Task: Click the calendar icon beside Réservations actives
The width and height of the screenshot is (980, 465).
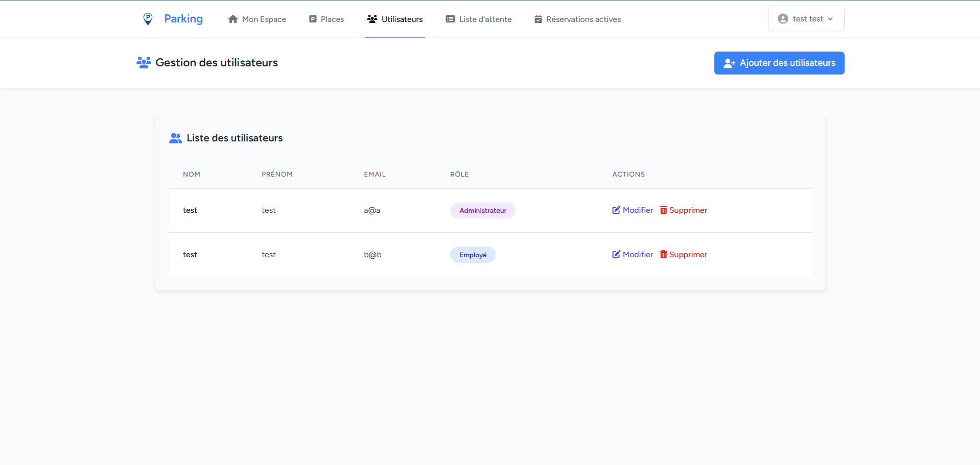Action: 538,19
